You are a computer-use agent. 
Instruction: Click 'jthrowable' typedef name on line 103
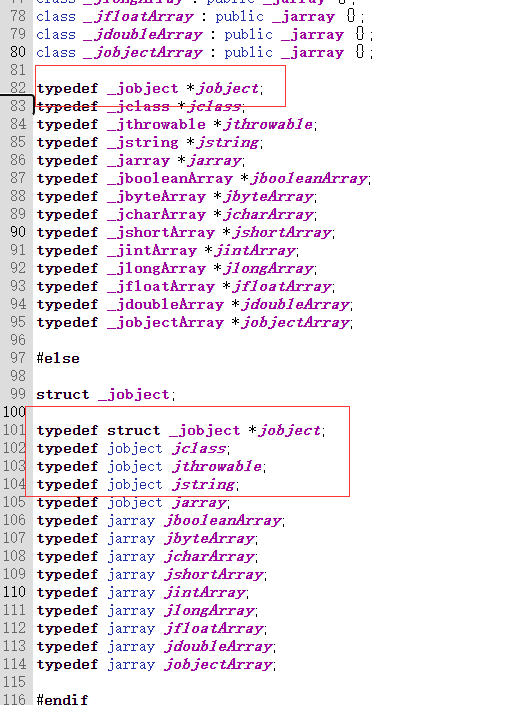(217, 466)
